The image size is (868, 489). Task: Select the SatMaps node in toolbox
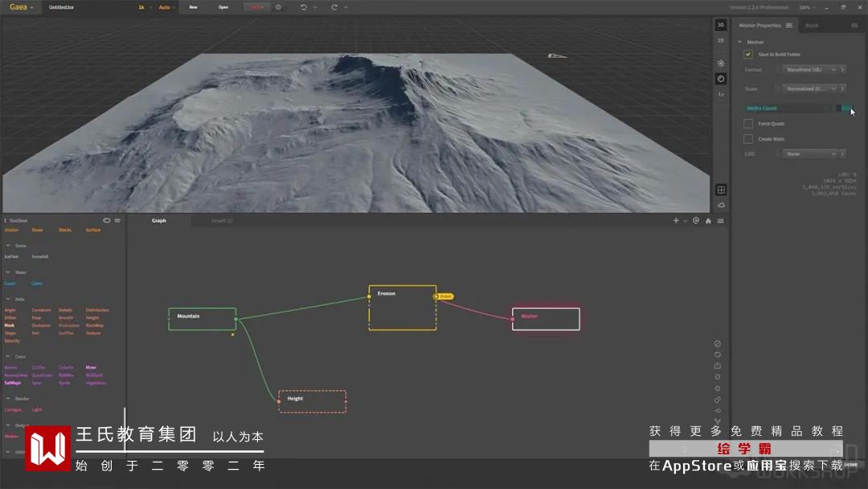(x=13, y=383)
